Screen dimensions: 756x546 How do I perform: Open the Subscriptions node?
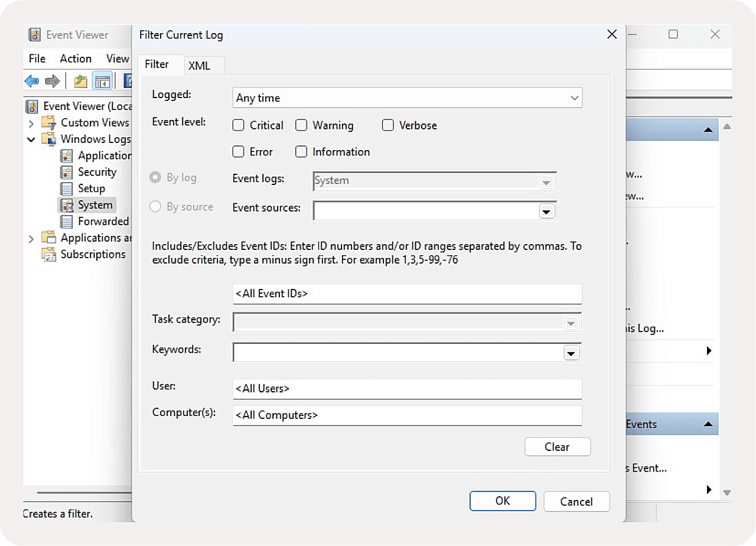[93, 254]
